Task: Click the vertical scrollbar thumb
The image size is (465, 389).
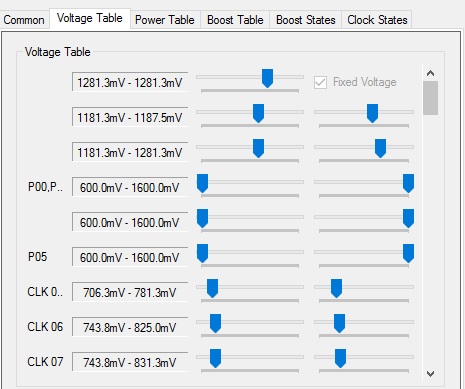Action: click(430, 98)
